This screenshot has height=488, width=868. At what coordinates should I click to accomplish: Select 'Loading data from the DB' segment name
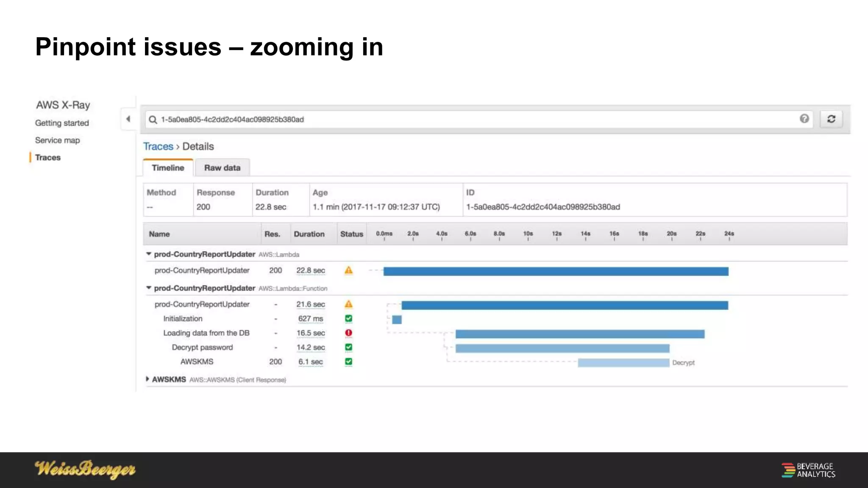206,333
